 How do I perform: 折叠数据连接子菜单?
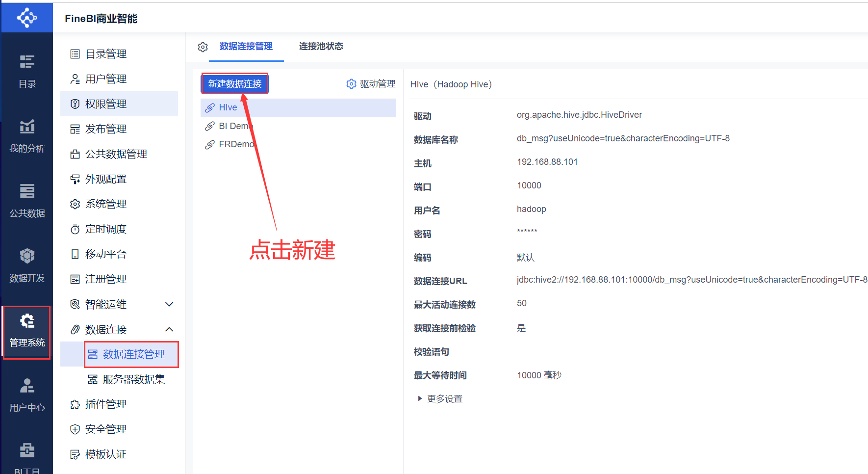point(169,329)
